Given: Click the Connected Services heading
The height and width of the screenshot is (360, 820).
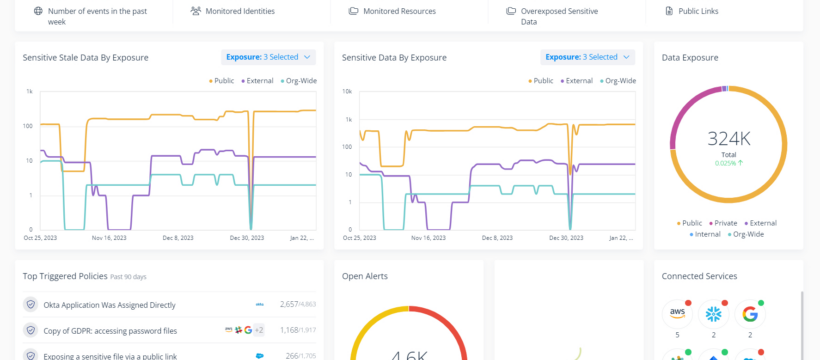Looking at the screenshot, I should coord(699,276).
